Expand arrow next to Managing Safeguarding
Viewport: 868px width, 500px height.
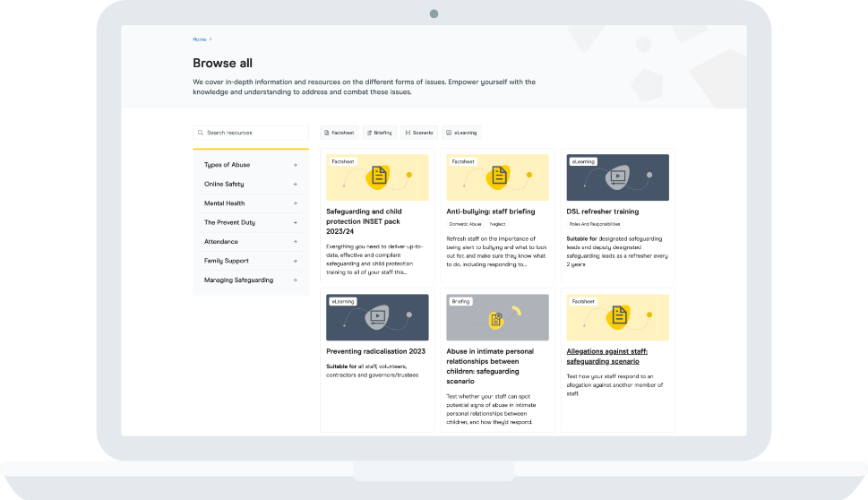pos(295,280)
